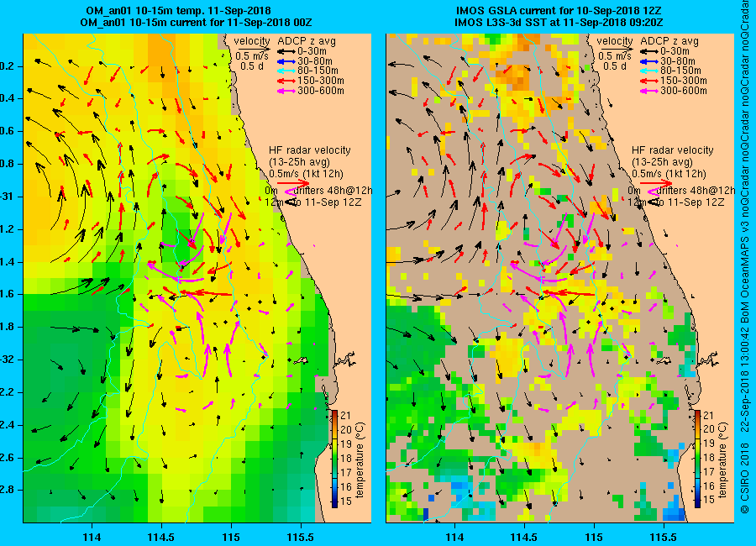Click the 'ADCP z avg' heading on left map
756x546 pixels.
pos(307,41)
